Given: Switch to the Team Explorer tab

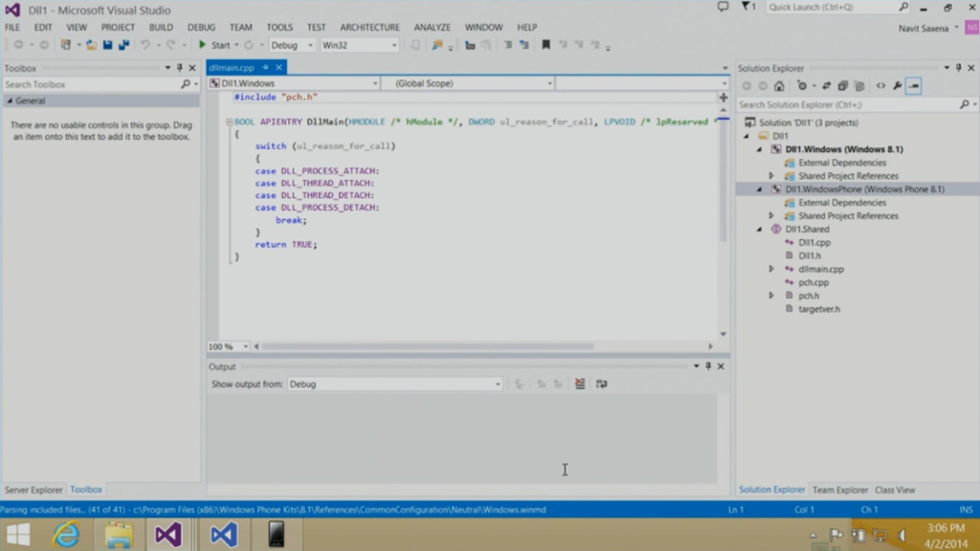Looking at the screenshot, I should coord(840,490).
